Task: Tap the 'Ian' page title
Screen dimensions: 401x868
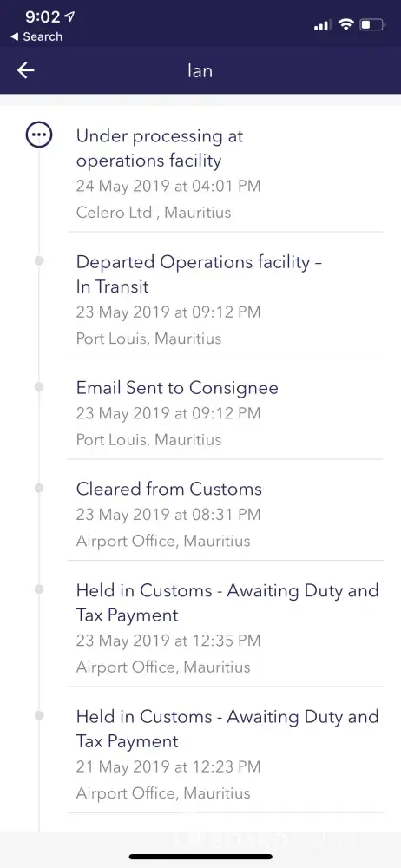Action: pos(200,71)
